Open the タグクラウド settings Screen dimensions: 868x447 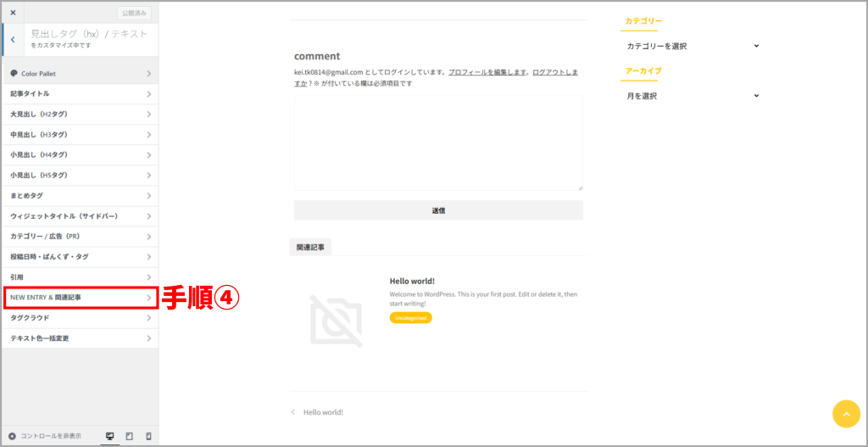[x=81, y=318]
